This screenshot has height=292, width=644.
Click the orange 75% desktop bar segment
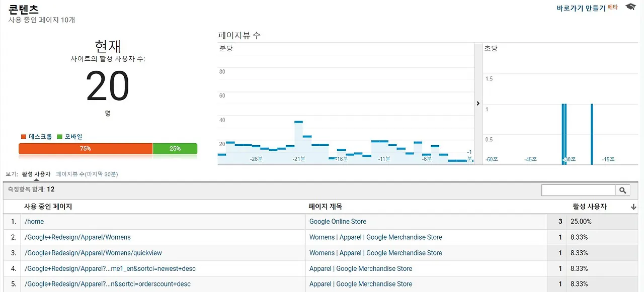(x=86, y=149)
